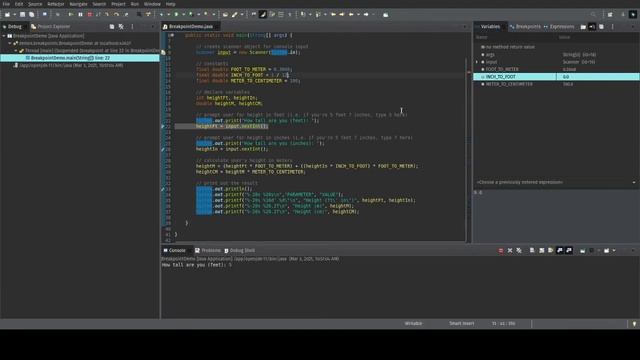Expand the input variable row
640x360 pixels.
pos(477,62)
